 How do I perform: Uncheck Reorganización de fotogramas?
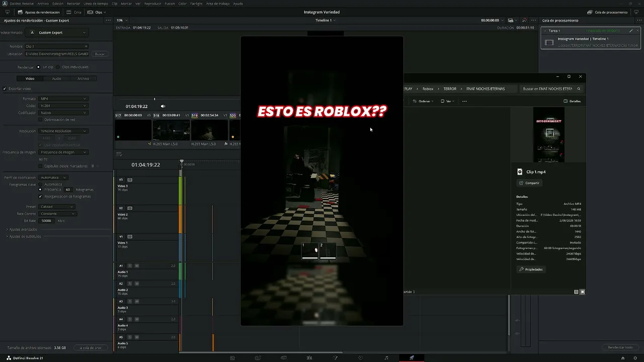tap(41, 197)
